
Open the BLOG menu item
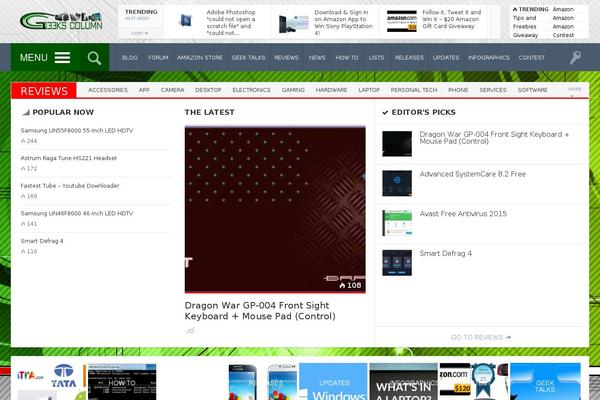pos(130,57)
